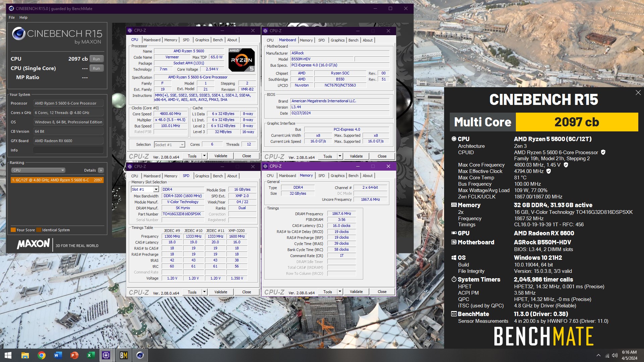Click Close in Mainboard CPU-Z window
644x362 pixels.
tap(382, 156)
